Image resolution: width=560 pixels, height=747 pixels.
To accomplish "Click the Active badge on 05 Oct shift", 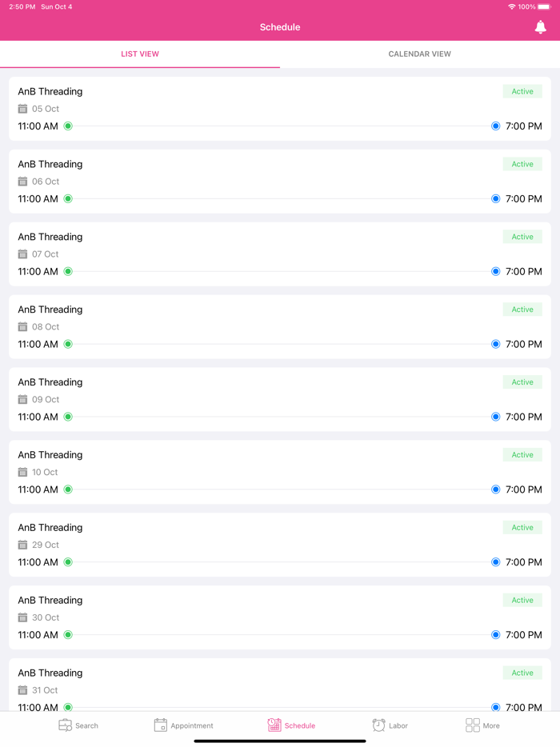I will tap(522, 92).
